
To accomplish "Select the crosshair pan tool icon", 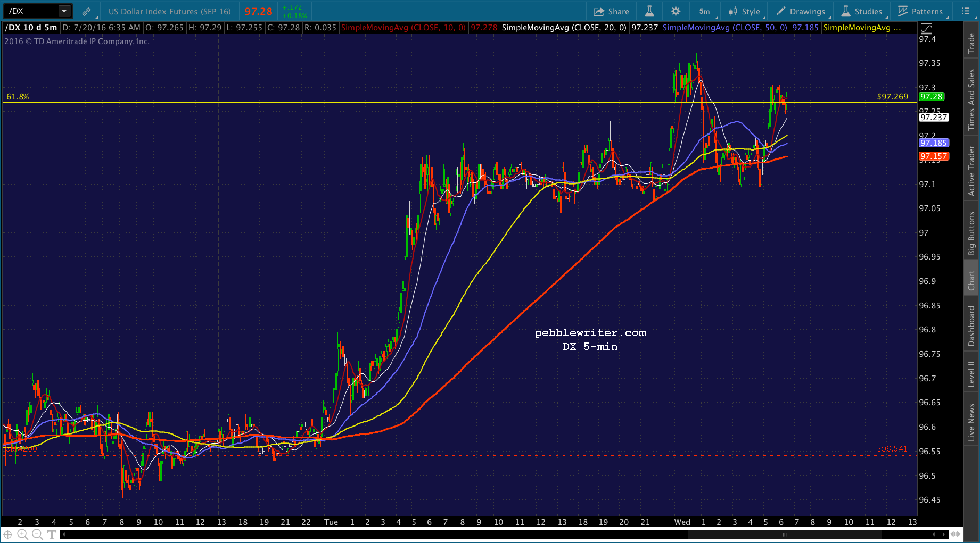I will [x=8, y=534].
